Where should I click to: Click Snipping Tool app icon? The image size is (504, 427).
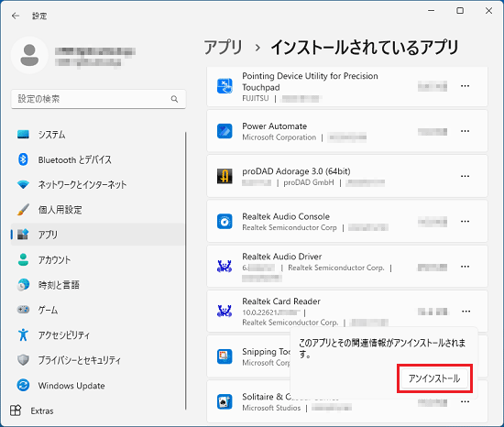coord(225,356)
